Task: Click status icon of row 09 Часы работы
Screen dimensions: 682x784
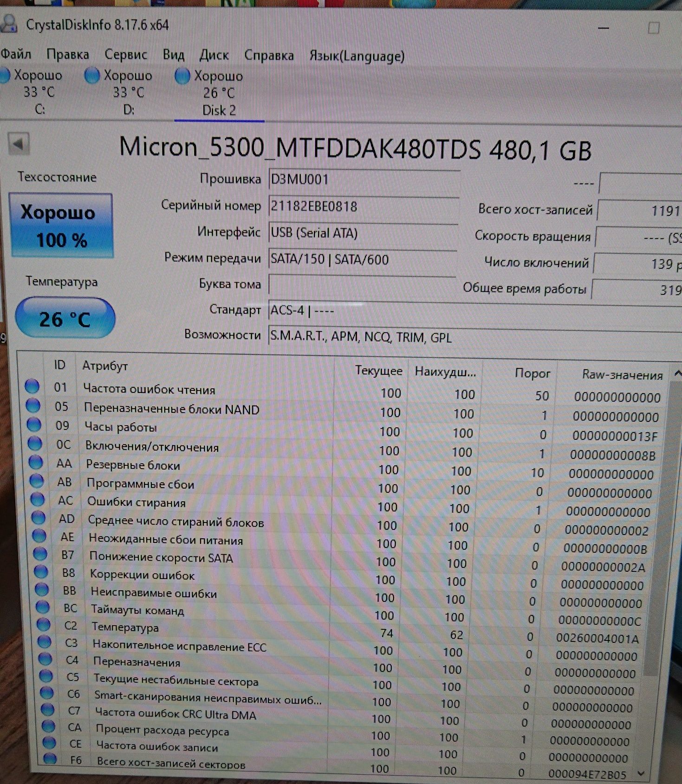Action: click(x=34, y=425)
